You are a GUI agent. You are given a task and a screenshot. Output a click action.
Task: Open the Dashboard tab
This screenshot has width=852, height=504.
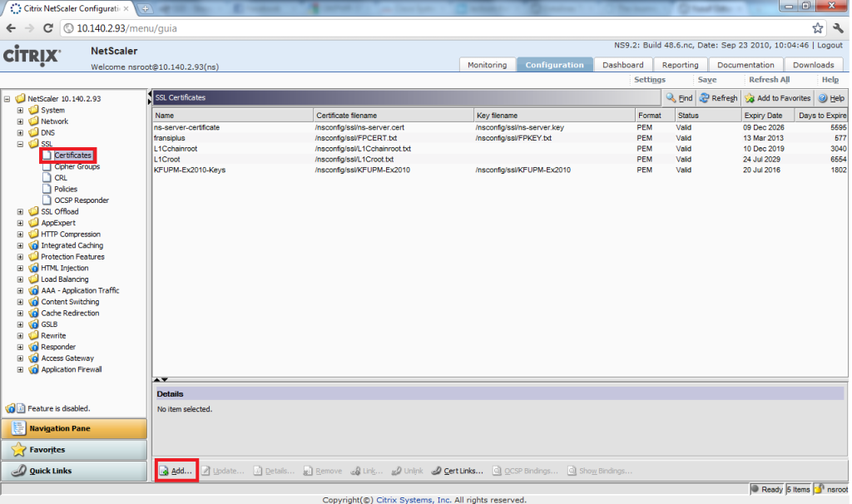point(622,65)
